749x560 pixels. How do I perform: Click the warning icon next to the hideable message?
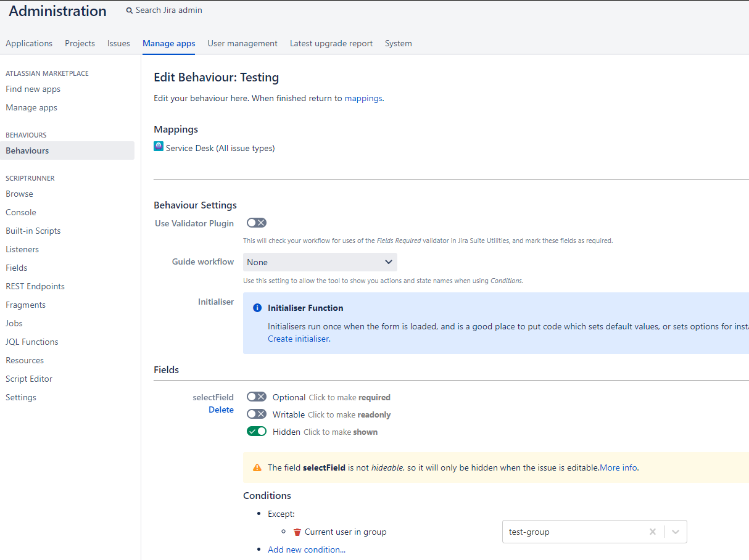tap(257, 467)
